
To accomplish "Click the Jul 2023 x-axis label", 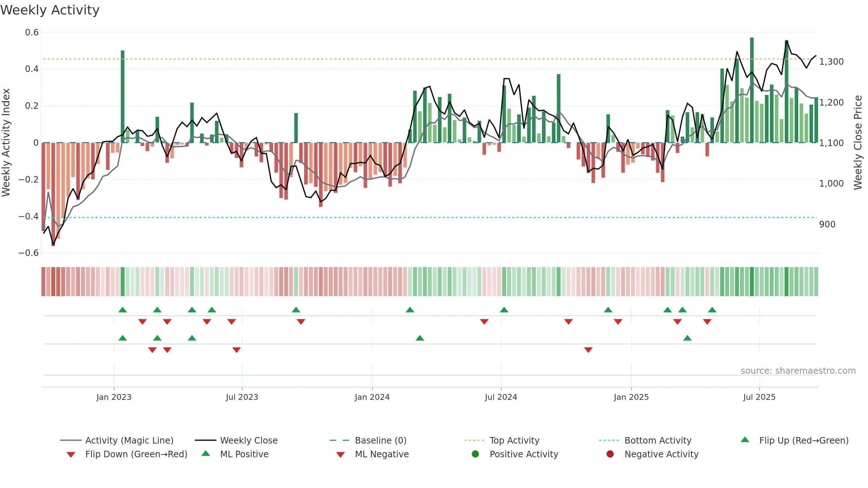I will tap(242, 397).
